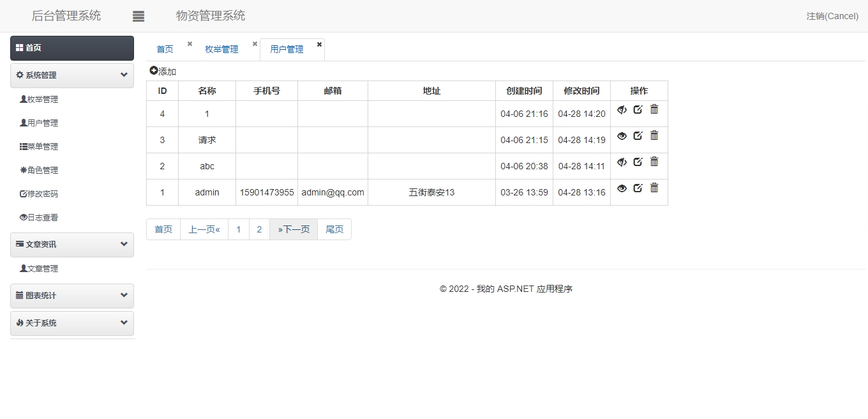Click the hamburger menu icon in header
Screen dimensions: 868x419
138,17
